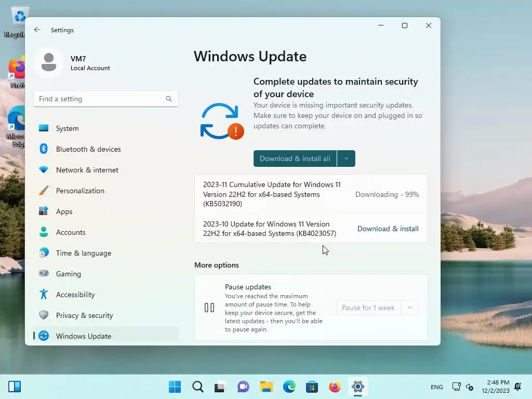Open the Widgets panel icon
The image size is (532, 399).
15,387
